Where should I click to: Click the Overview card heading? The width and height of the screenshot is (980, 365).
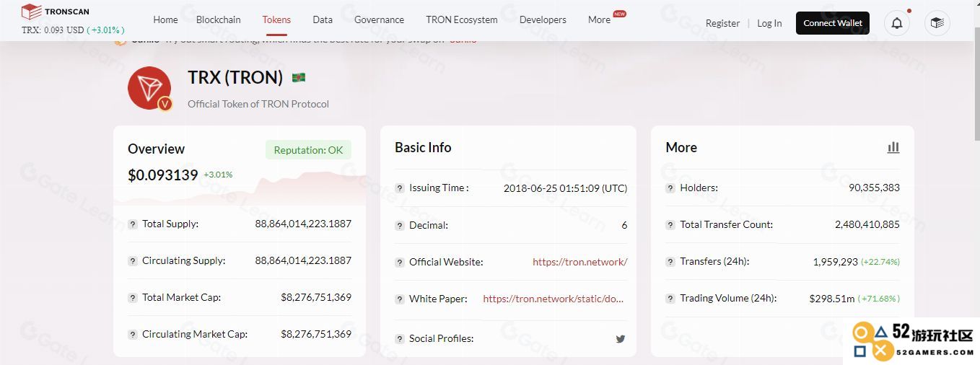[x=157, y=149]
